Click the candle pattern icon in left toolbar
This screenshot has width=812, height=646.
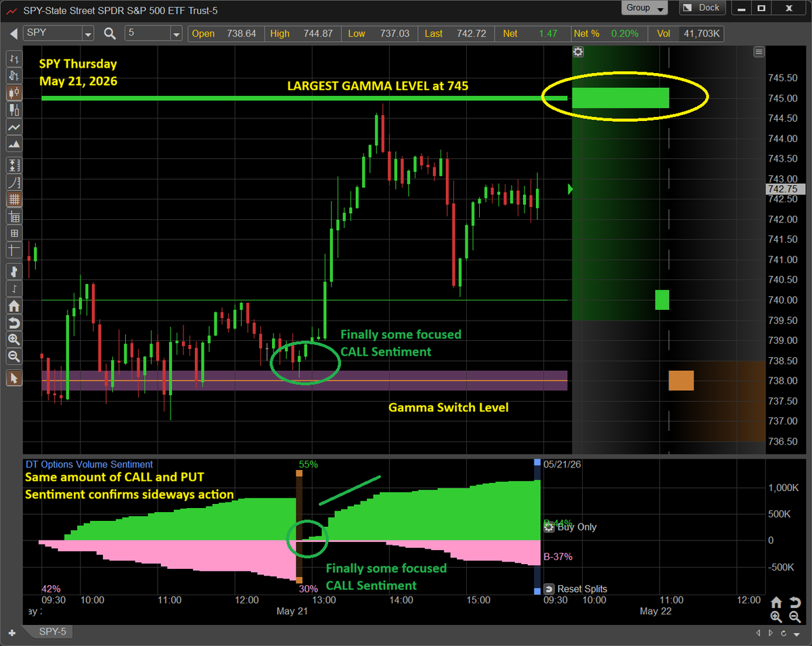(14, 271)
